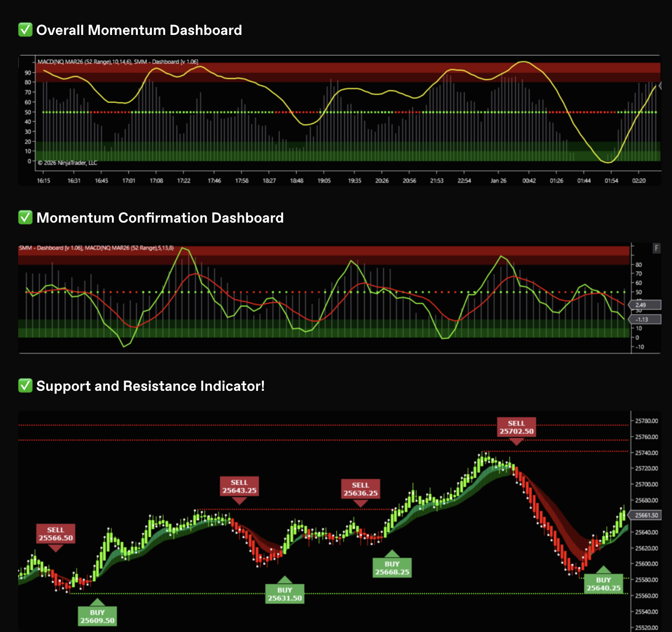672x632 pixels.
Task: Click the 25620.00 price axis label
Action: tap(647, 548)
